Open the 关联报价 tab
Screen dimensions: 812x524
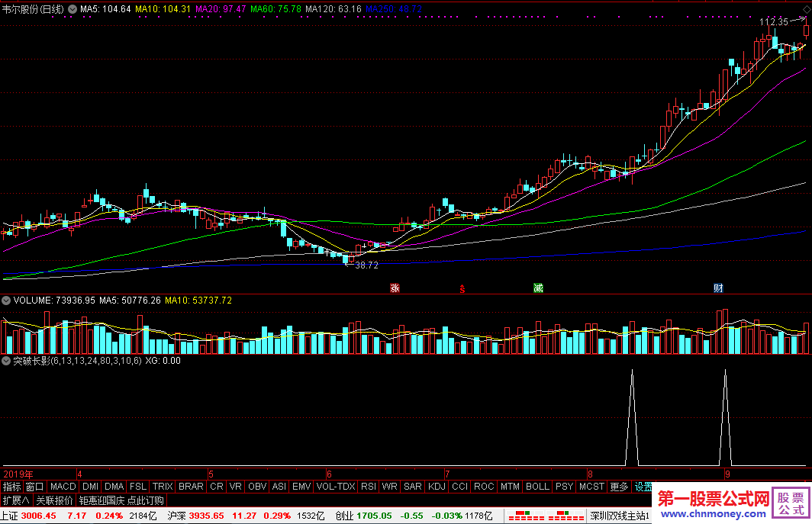[54, 500]
